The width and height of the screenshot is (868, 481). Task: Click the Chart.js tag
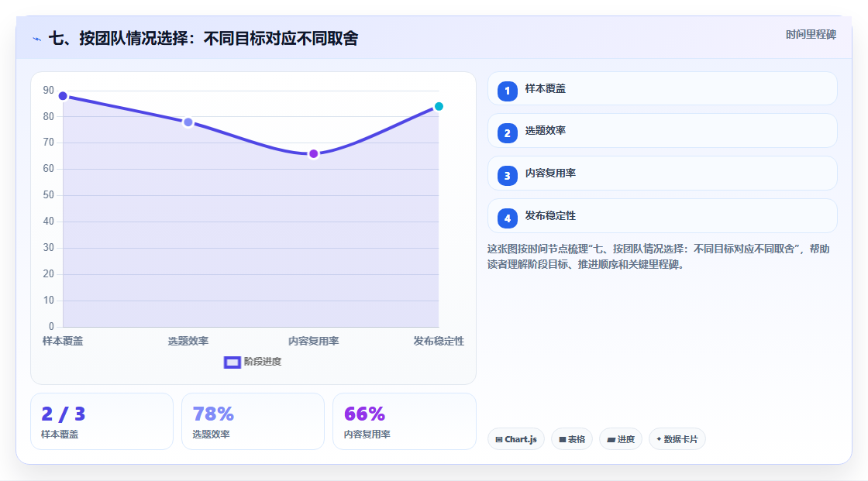(x=516, y=439)
